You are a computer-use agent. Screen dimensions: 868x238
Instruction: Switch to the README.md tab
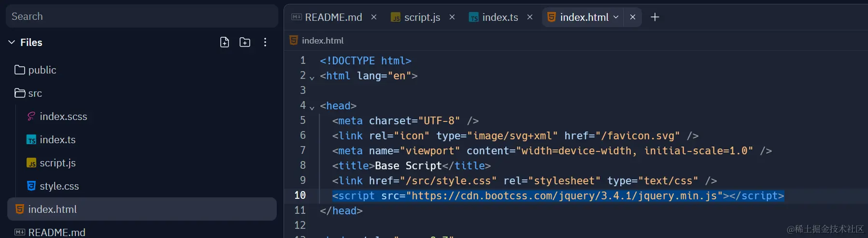coord(333,17)
